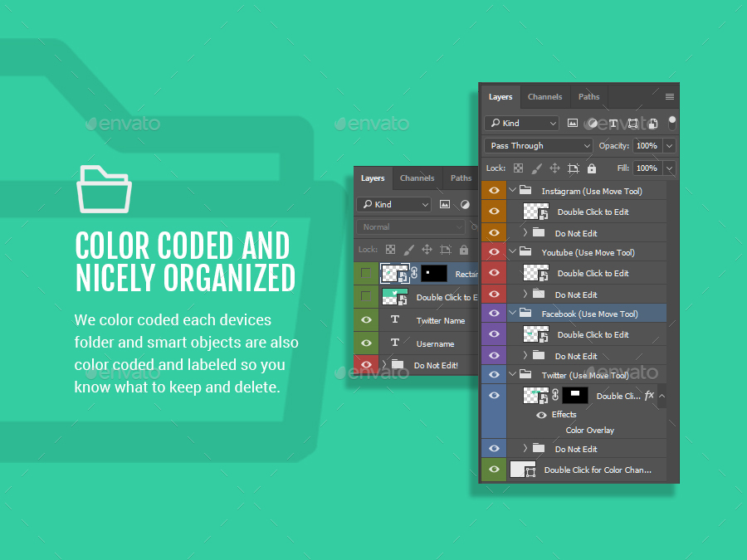Screen dimensions: 747x560
Task: Lock all padlock icon in front panel
Action: click(592, 168)
